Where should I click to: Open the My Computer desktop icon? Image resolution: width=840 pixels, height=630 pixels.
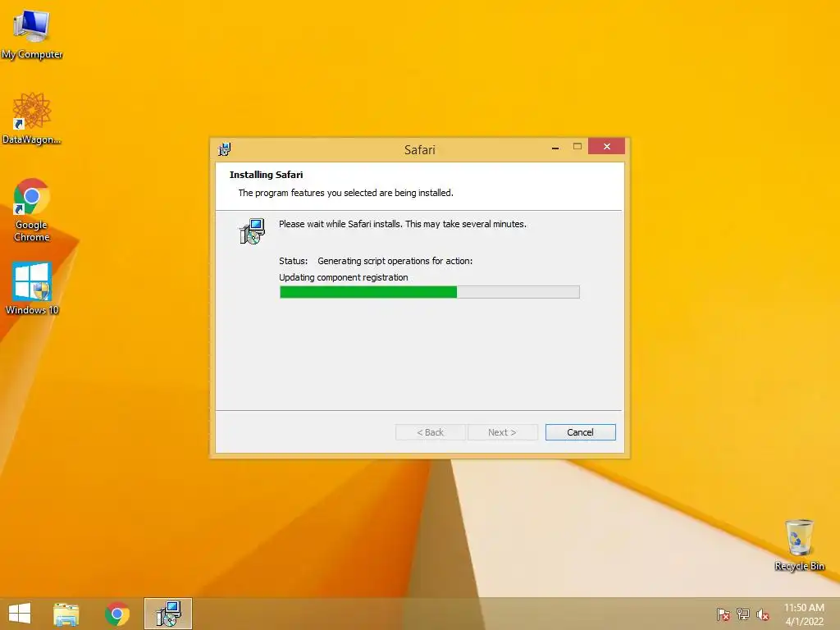(32, 34)
